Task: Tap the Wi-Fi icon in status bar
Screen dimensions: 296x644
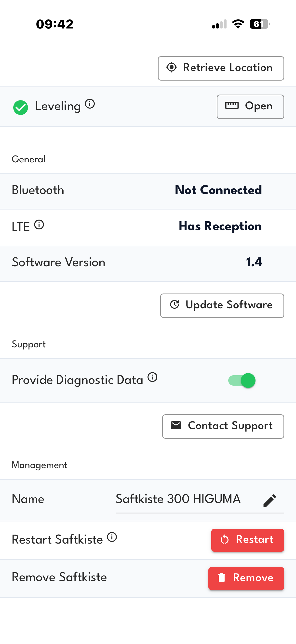Action: tap(238, 24)
